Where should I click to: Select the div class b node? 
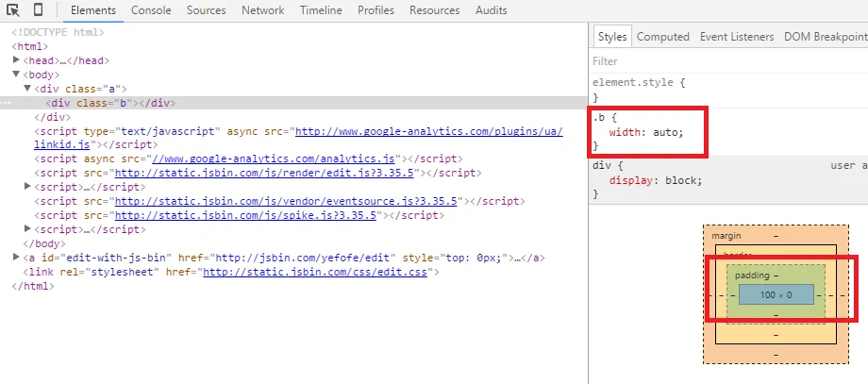pyautogui.click(x=110, y=103)
